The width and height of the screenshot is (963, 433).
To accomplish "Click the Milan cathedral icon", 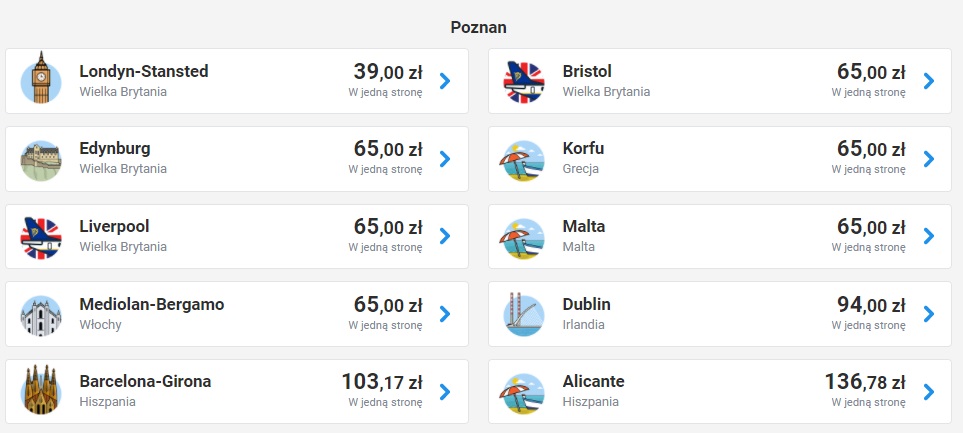I will [x=41, y=314].
